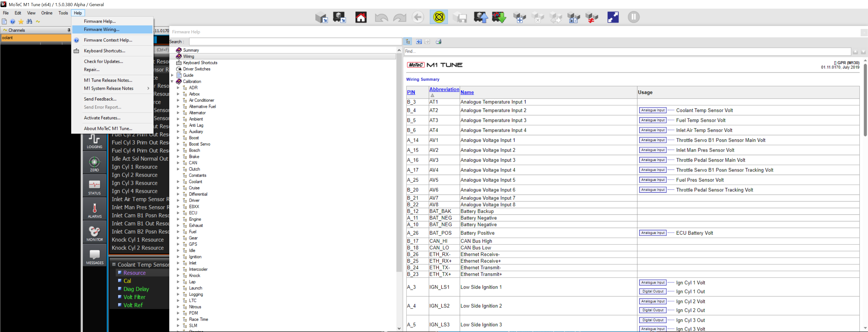This screenshot has height=332, width=868.
Task: Select Firmware Wiring from Help menu
Action: point(101,29)
